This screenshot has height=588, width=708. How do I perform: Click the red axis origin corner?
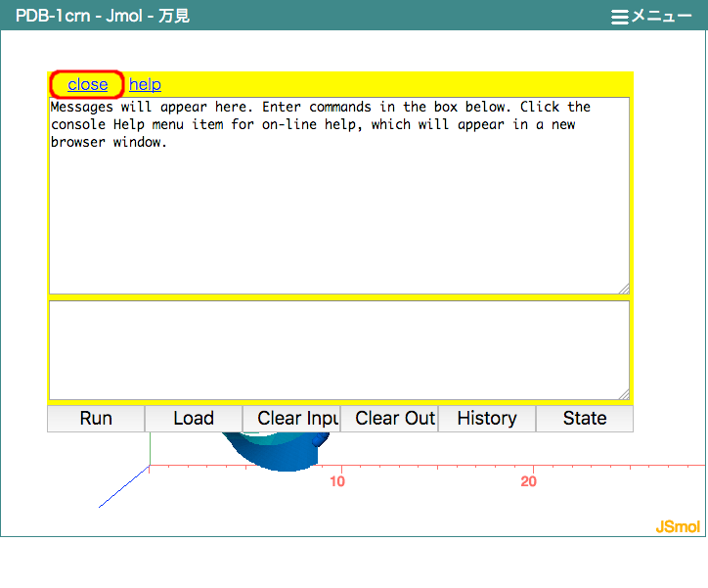(x=150, y=468)
